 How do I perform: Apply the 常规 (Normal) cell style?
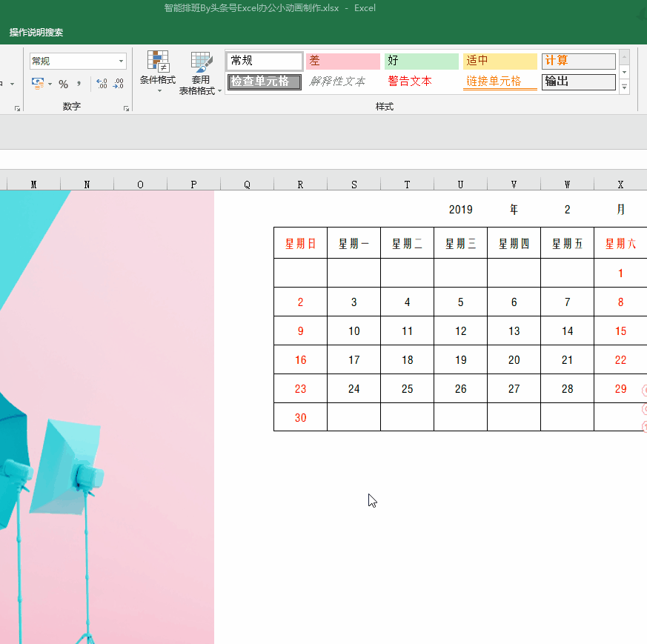click(x=265, y=61)
